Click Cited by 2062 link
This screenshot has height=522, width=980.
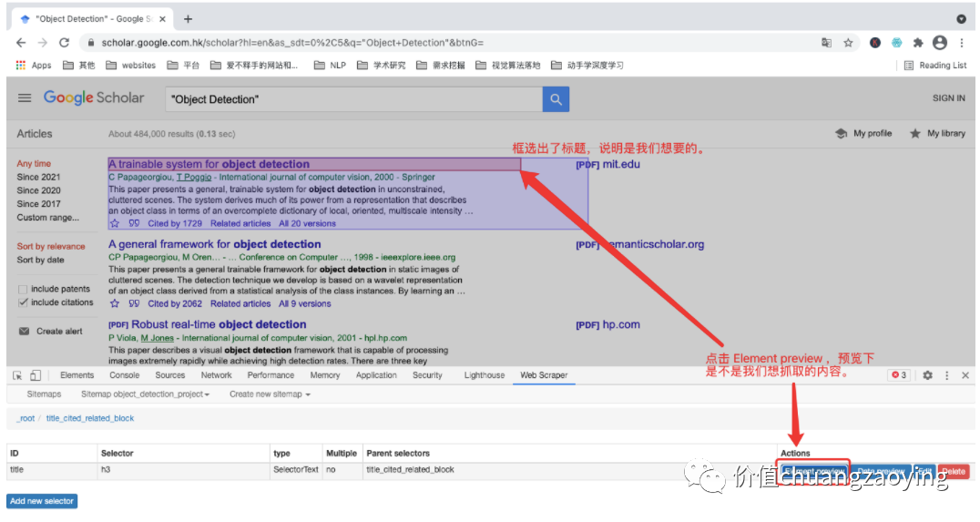coord(175,303)
